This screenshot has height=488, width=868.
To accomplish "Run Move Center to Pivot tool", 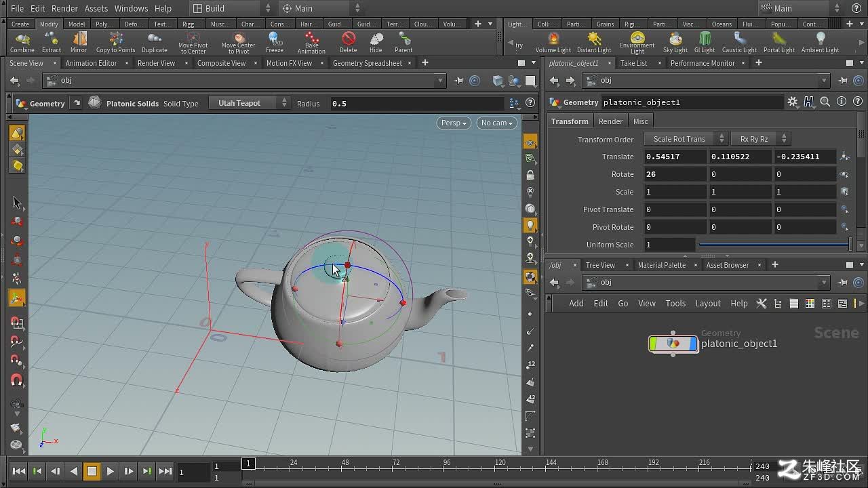I will tap(239, 43).
